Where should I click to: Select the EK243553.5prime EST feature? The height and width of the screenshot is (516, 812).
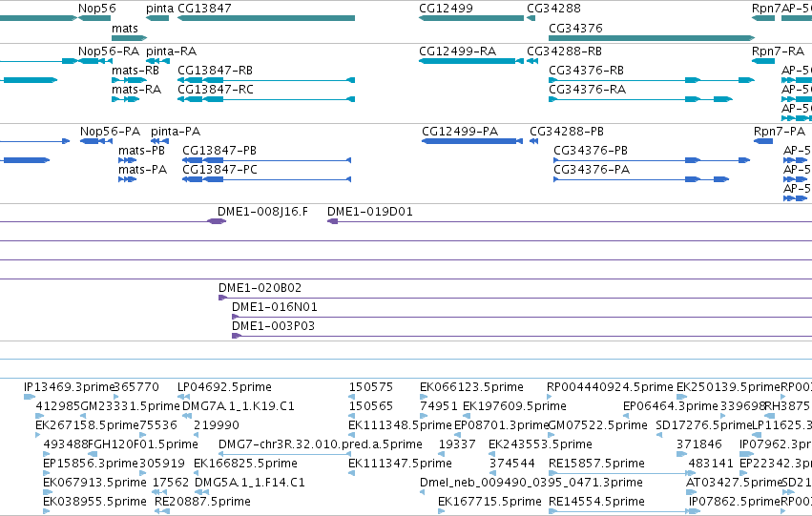(492, 454)
